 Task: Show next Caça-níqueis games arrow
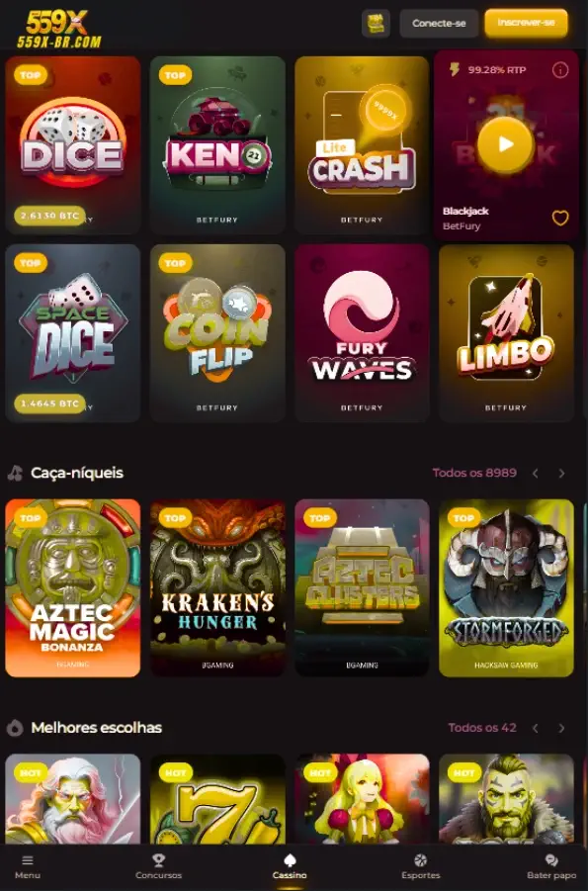click(x=561, y=473)
